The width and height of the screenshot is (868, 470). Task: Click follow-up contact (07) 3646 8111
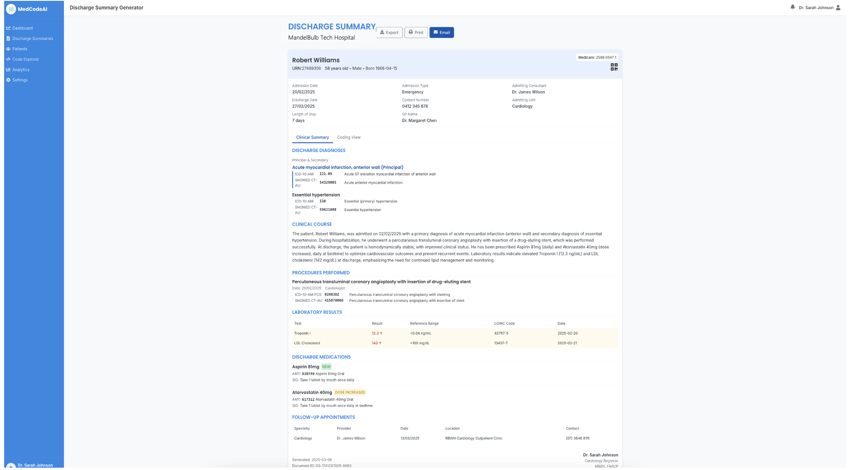pyautogui.click(x=577, y=438)
